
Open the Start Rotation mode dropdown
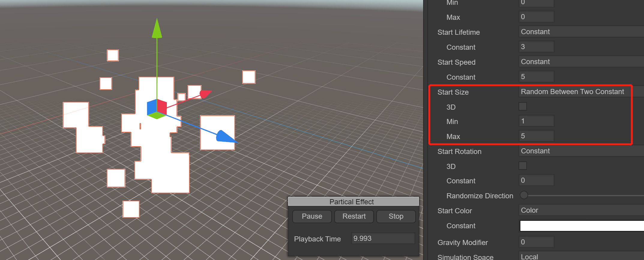[581, 151]
